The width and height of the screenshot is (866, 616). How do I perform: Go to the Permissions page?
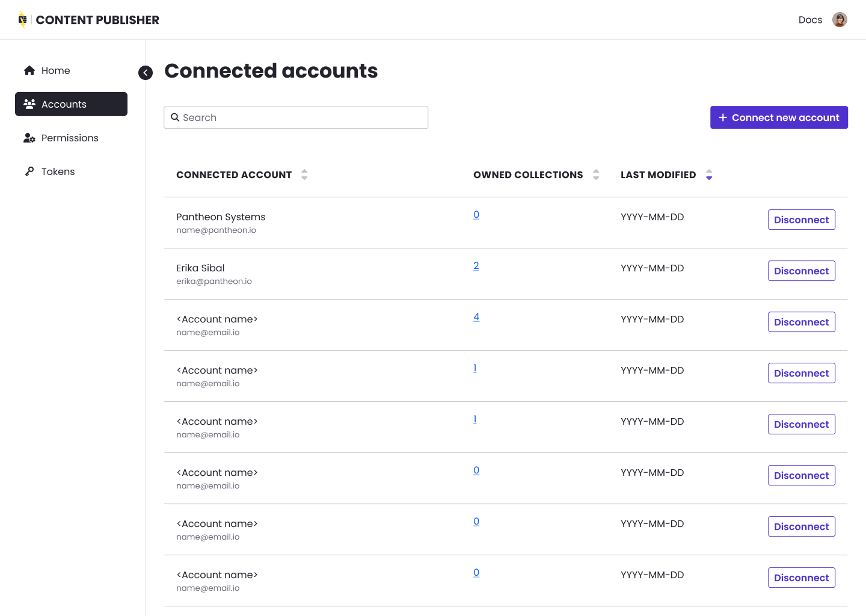[x=70, y=138]
